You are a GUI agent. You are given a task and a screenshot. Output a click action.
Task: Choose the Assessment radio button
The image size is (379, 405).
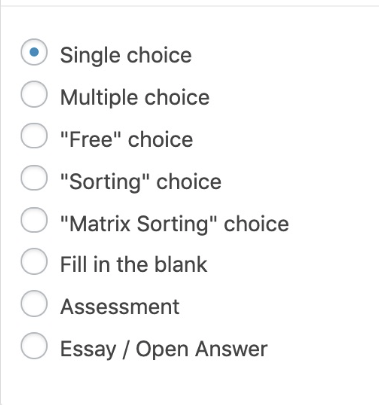(34, 303)
